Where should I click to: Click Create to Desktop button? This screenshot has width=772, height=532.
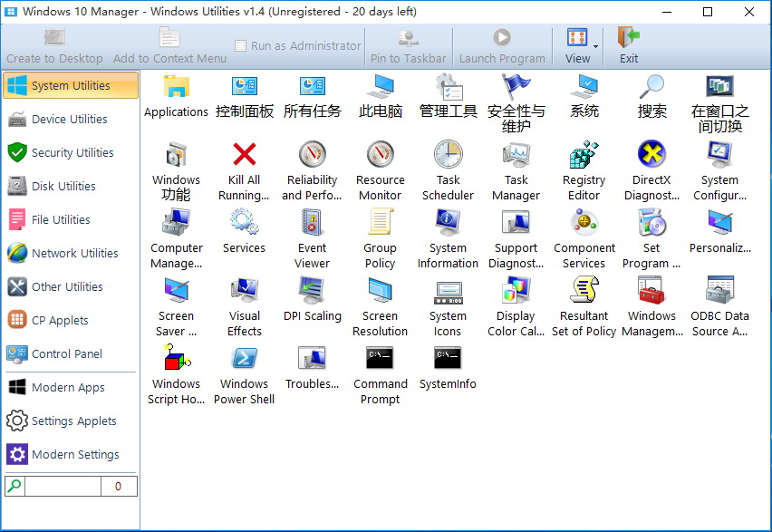[54, 46]
